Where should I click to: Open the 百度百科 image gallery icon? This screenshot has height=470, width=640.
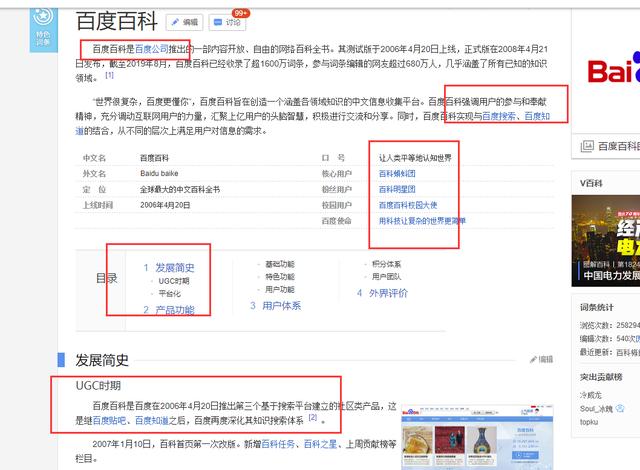[x=587, y=146]
